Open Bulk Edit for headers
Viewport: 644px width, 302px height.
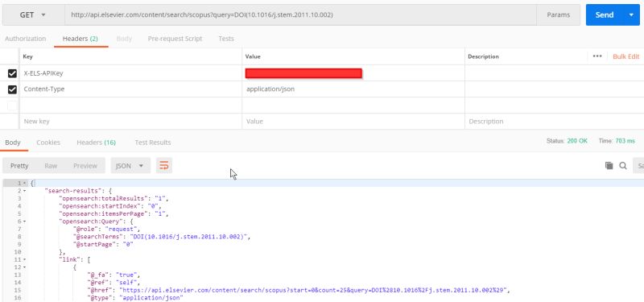click(x=626, y=56)
